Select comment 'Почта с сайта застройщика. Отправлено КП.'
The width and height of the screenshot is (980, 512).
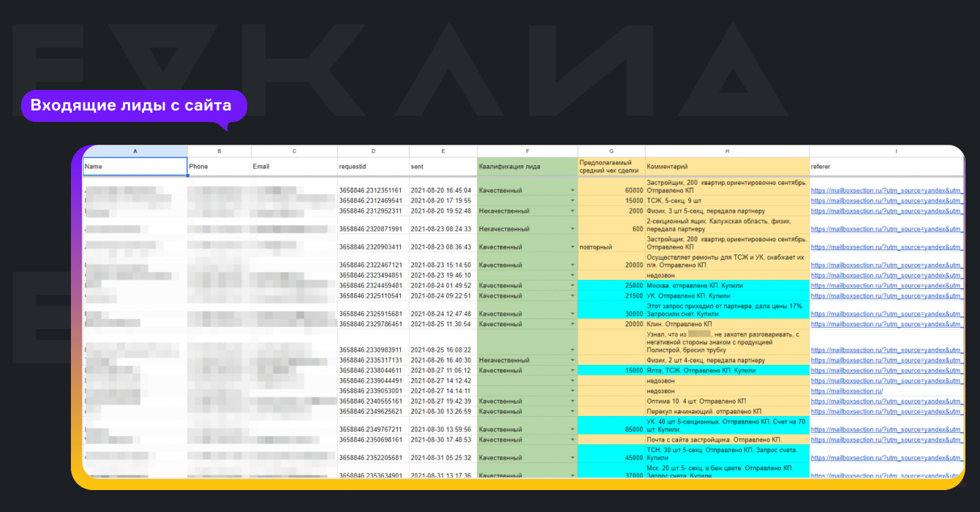pos(727,440)
